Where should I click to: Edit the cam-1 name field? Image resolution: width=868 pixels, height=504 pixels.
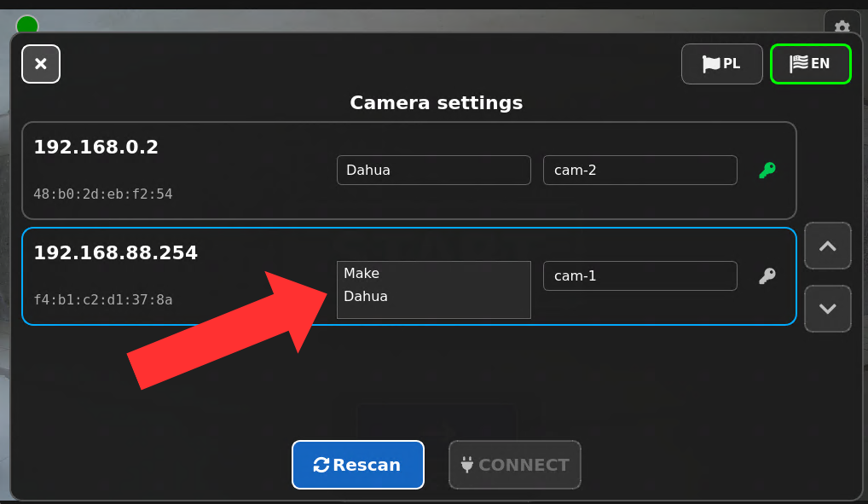pyautogui.click(x=640, y=275)
